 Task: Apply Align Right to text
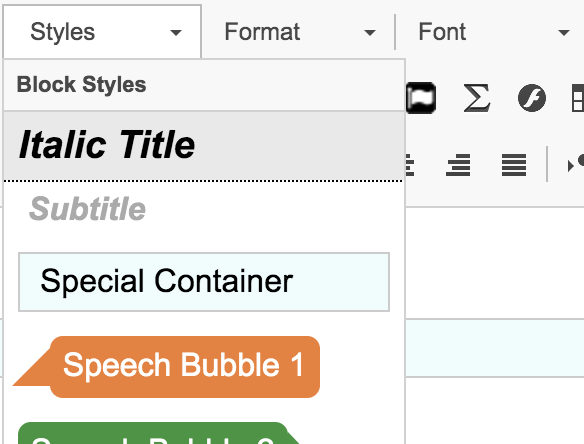[x=458, y=165]
